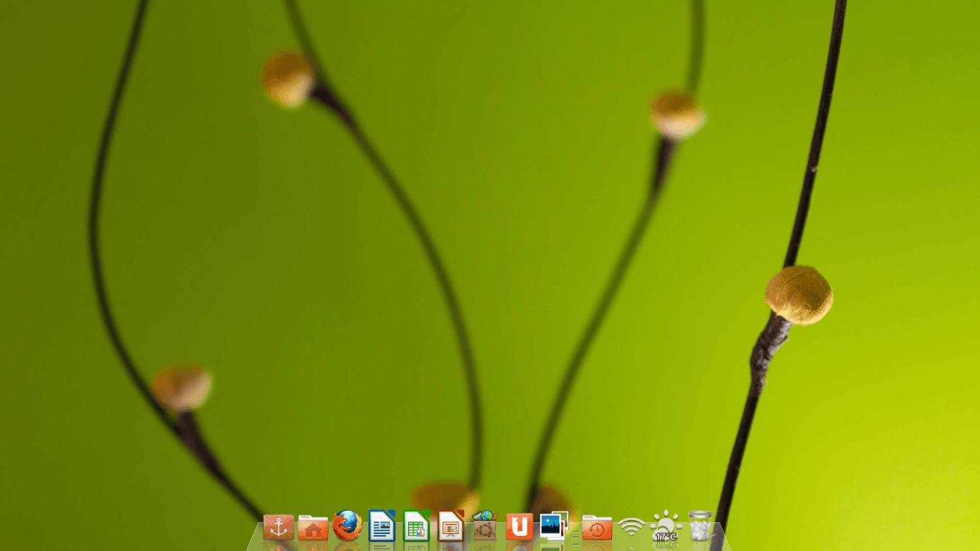The image size is (980, 551).
Task: Open the Trash from the dock
Action: (700, 525)
